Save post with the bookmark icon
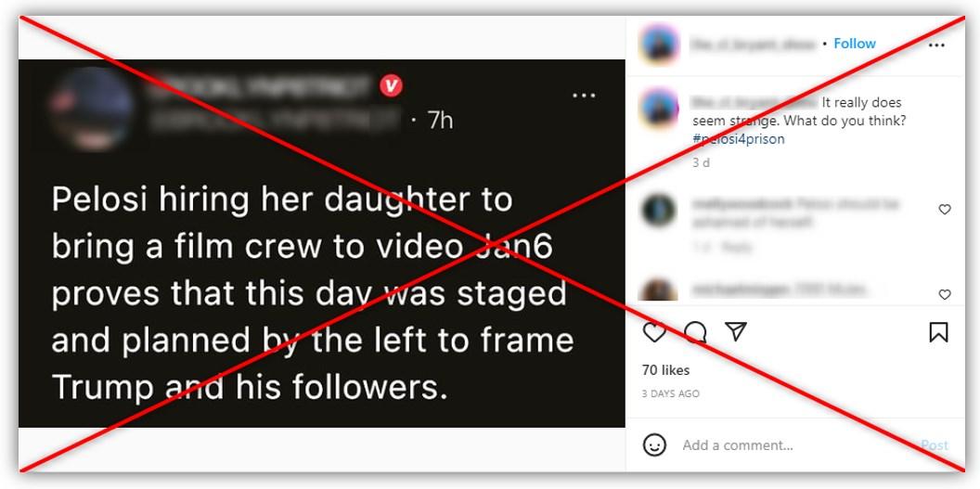980x489 pixels. click(938, 332)
